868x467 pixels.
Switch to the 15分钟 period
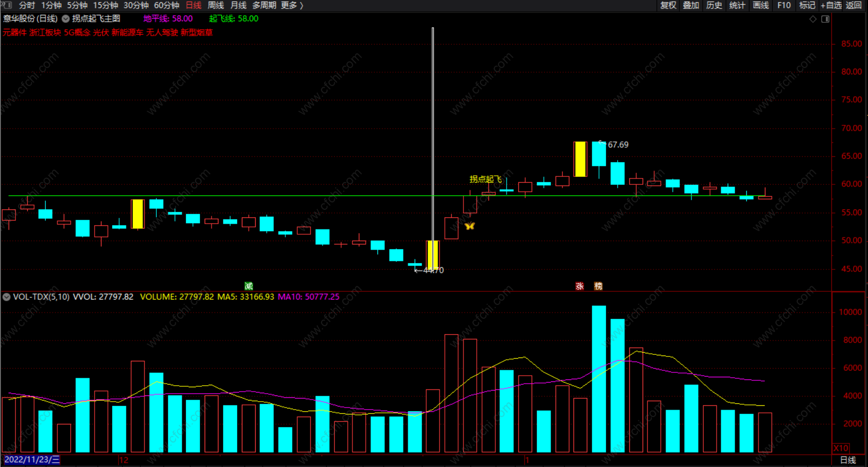point(105,5)
